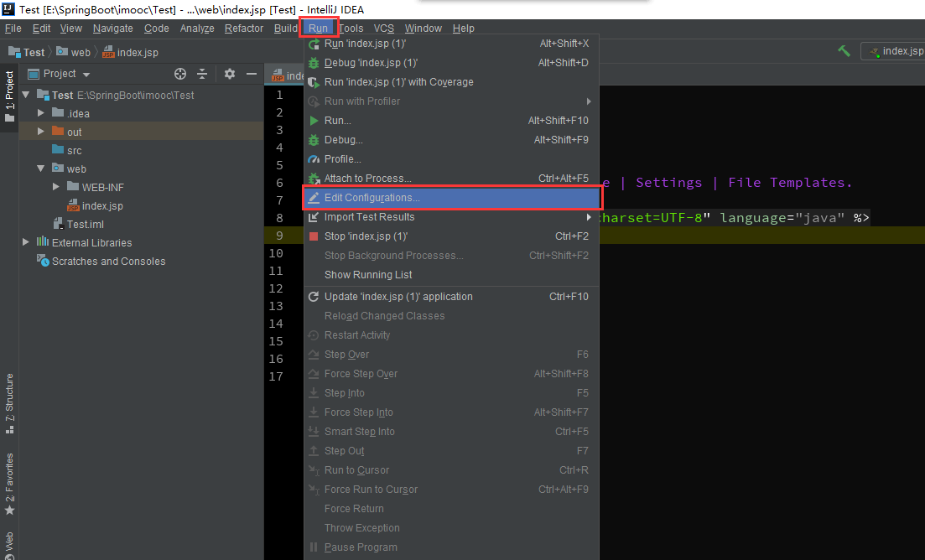Open the Help menu
The width and height of the screenshot is (925, 560).
(x=463, y=29)
